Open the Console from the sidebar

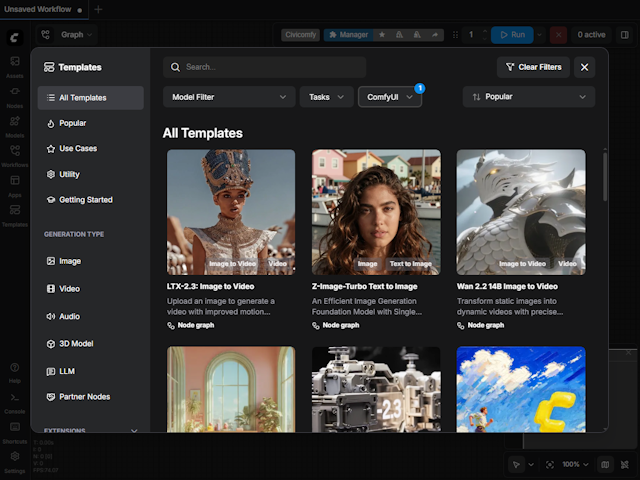pos(15,403)
